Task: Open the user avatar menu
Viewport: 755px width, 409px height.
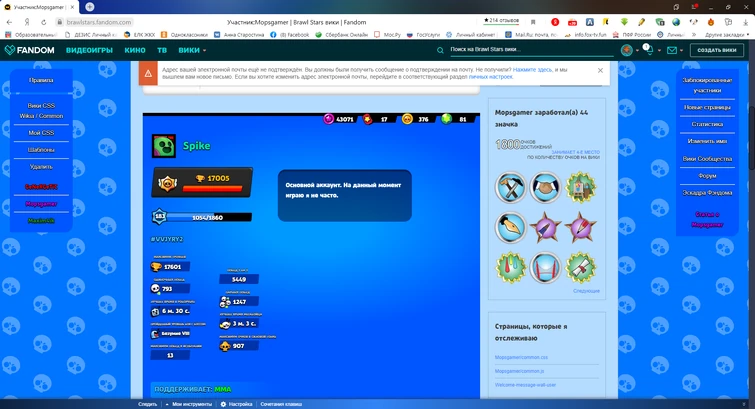Action: pos(626,50)
